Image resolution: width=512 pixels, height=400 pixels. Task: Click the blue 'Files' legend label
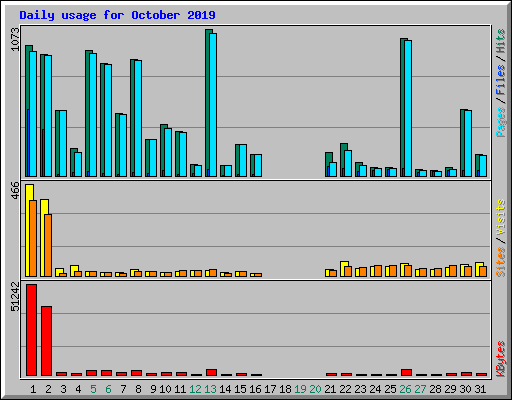[x=500, y=80]
